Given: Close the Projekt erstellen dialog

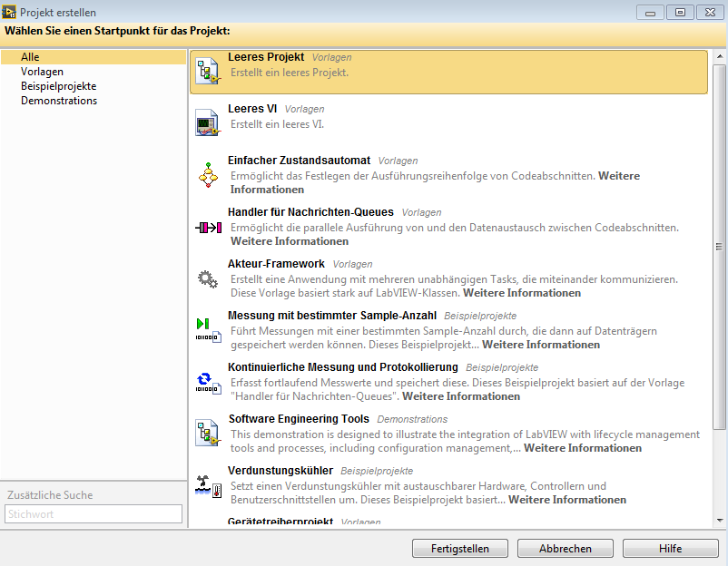Looking at the screenshot, I should tap(710, 13).
